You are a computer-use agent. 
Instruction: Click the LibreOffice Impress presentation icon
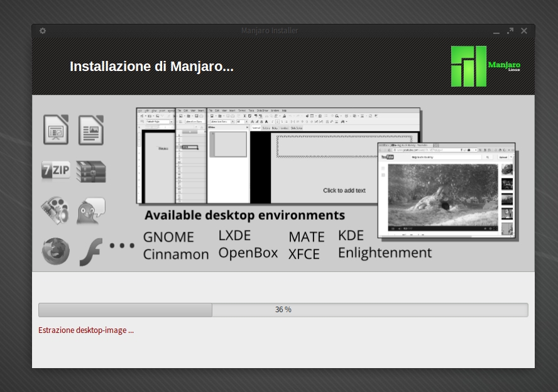[56, 129]
